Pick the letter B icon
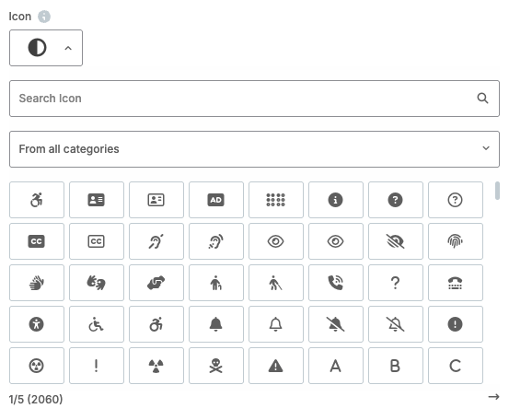The width and height of the screenshot is (509, 420). click(396, 366)
